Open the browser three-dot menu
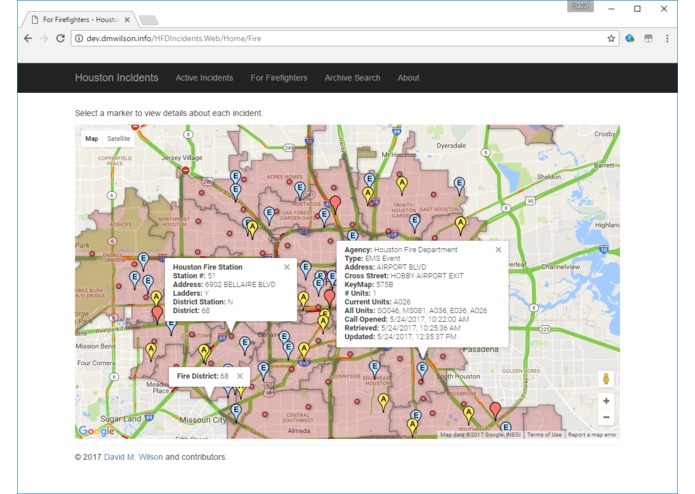695x494 pixels. pyautogui.click(x=667, y=39)
